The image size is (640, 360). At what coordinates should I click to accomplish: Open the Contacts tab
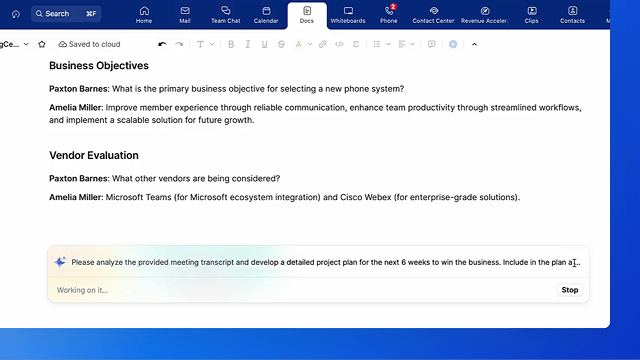pyautogui.click(x=572, y=15)
